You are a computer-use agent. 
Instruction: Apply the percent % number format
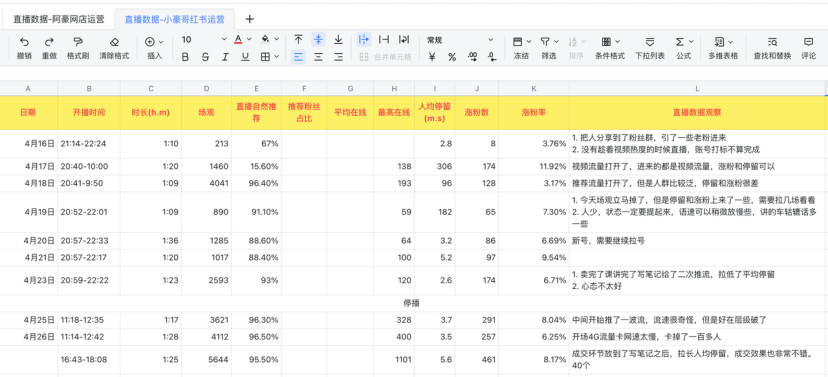(x=452, y=57)
